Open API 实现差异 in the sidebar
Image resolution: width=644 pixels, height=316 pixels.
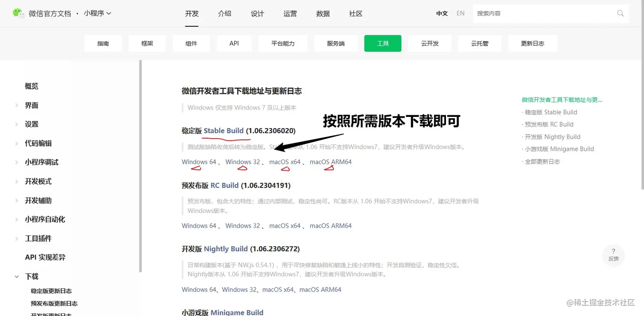45,257
